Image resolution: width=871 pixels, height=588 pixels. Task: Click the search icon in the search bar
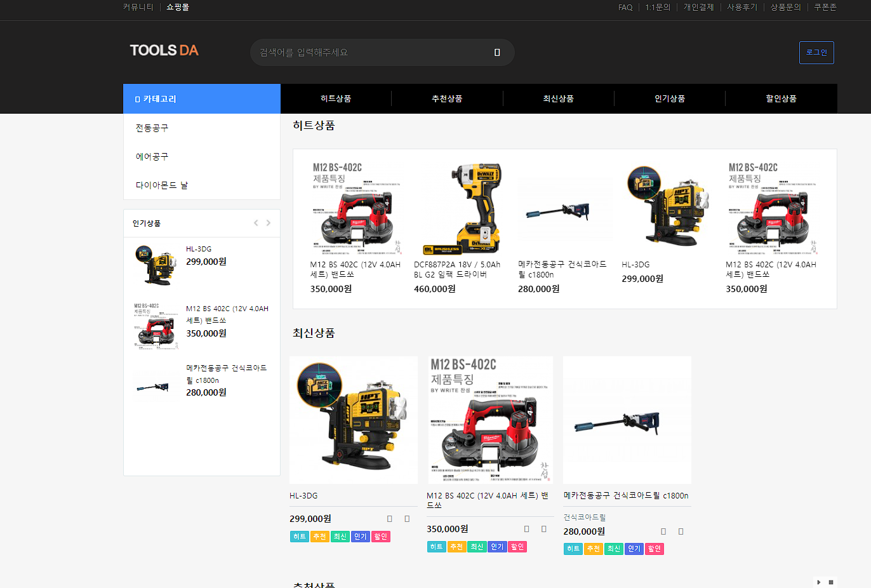tap(497, 53)
